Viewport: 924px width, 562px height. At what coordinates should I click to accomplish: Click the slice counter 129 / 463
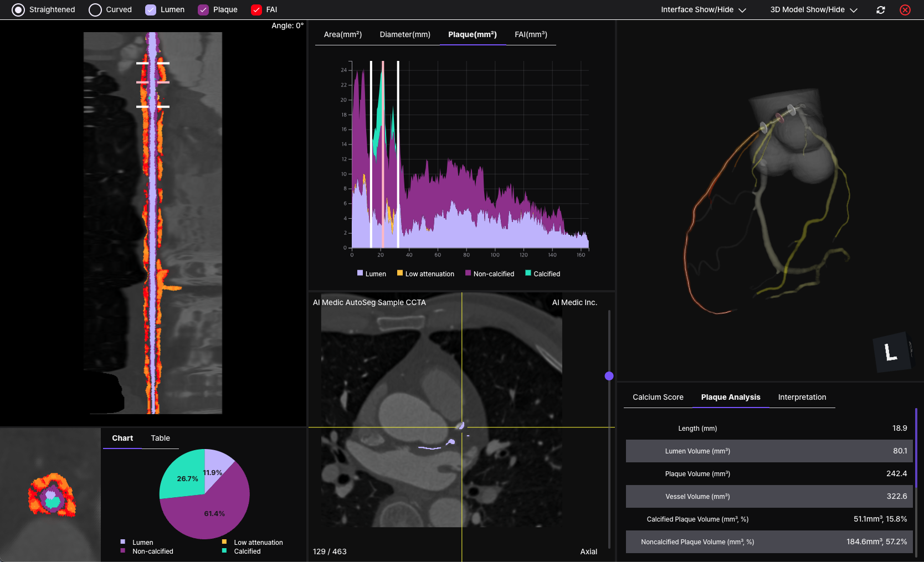coord(330,551)
